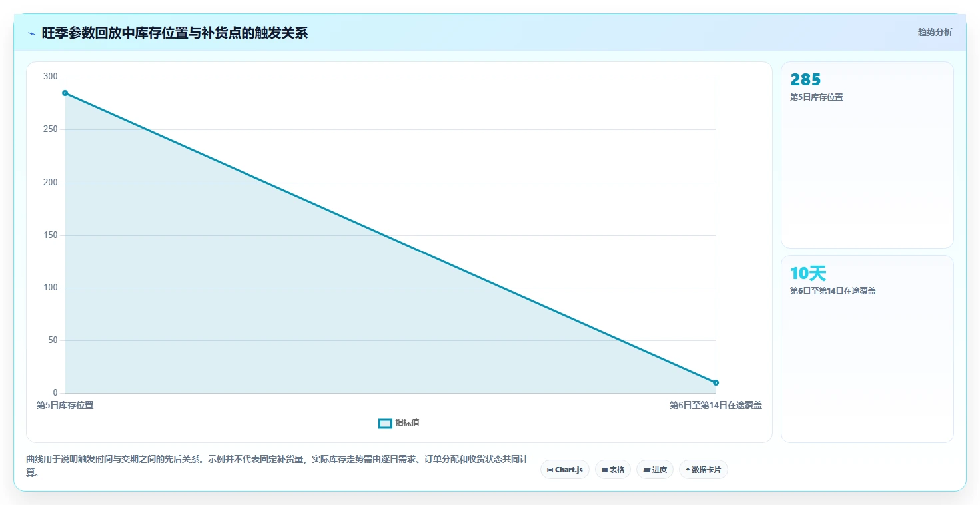Click the 第6日至第14日在途覆盖 card label
The height and width of the screenshot is (505, 980).
pyautogui.click(x=833, y=291)
